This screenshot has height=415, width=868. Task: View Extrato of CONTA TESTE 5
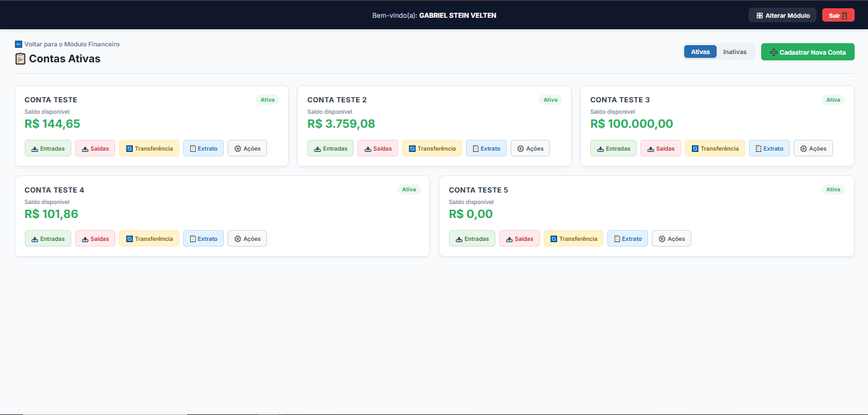click(x=628, y=238)
